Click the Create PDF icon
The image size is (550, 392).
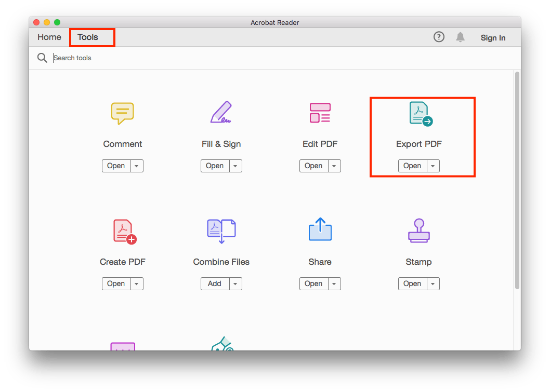point(125,232)
